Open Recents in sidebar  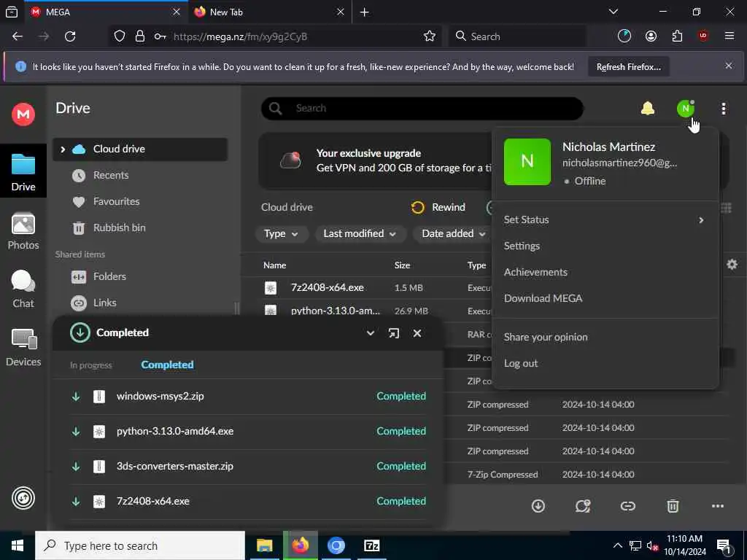[140, 176]
